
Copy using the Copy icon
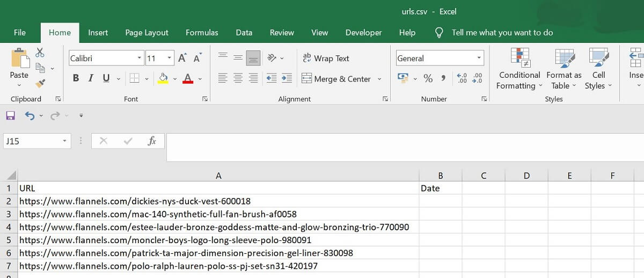coord(40,68)
